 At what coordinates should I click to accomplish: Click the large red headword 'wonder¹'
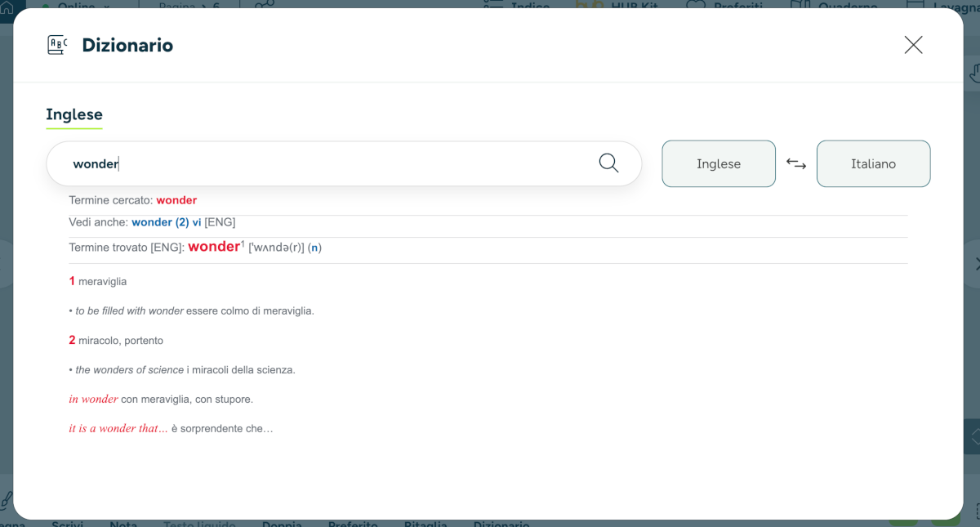(x=216, y=246)
